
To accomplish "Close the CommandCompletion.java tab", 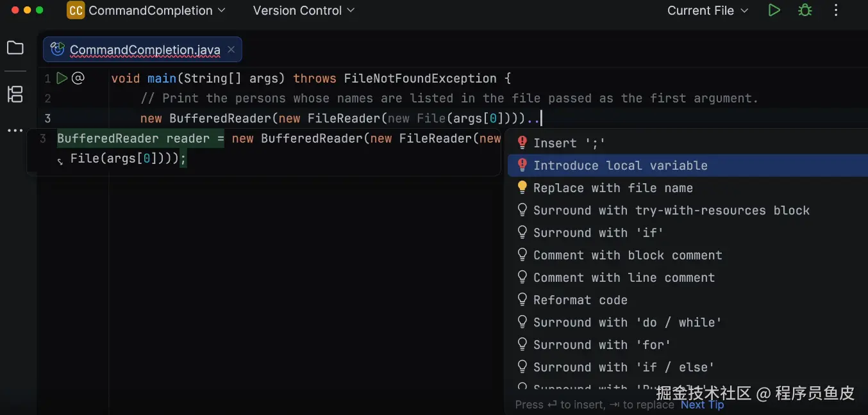I will point(231,49).
